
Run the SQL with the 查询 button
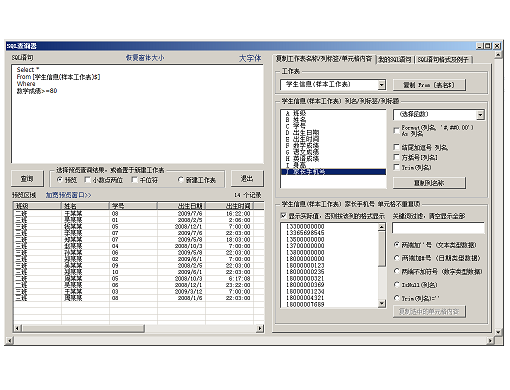[x=27, y=179]
